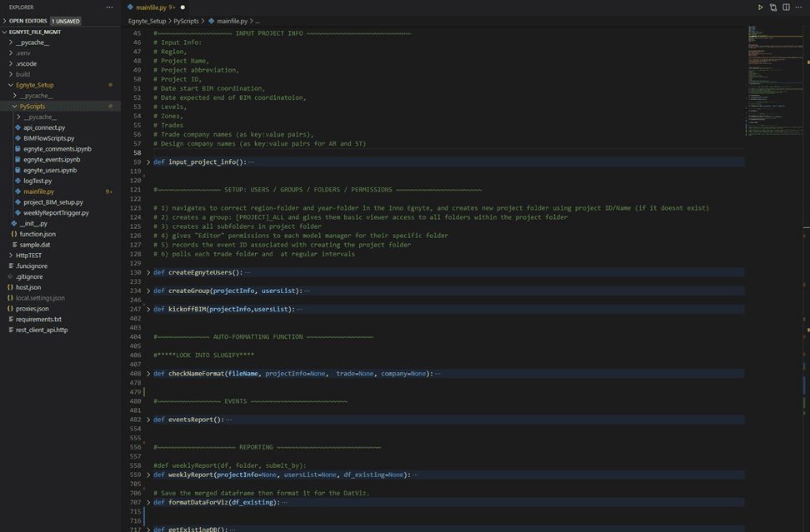Click the "#*****LOOK INTO SLUGIFY****" comment
The height and width of the screenshot is (532, 810).
tap(203, 355)
